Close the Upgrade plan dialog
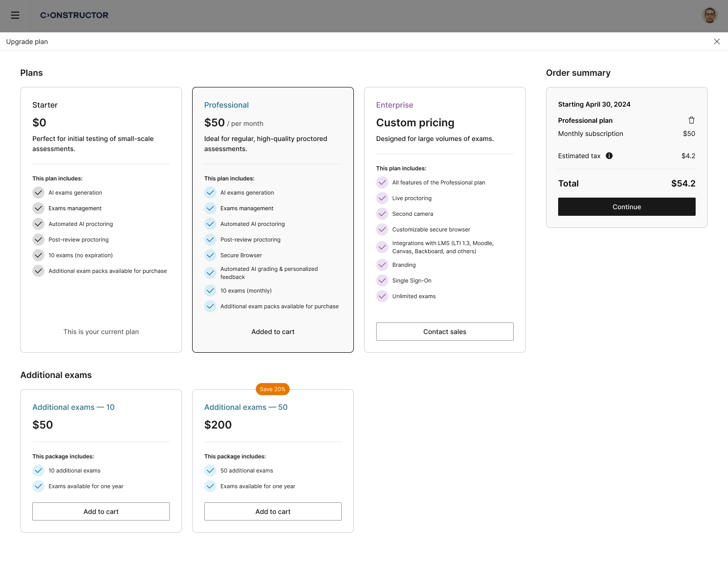This screenshot has width=728, height=565. tap(716, 41)
